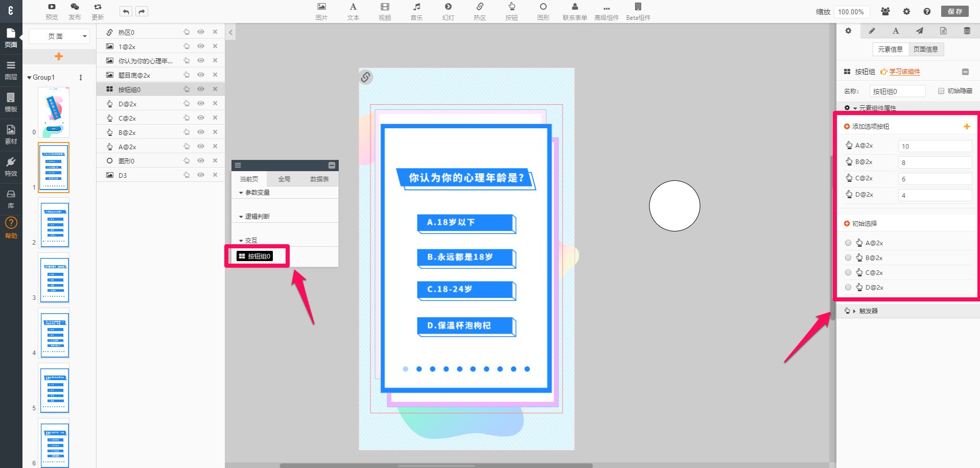Click the 保存 save button
This screenshot has height=468, width=980.
pyautogui.click(x=954, y=11)
